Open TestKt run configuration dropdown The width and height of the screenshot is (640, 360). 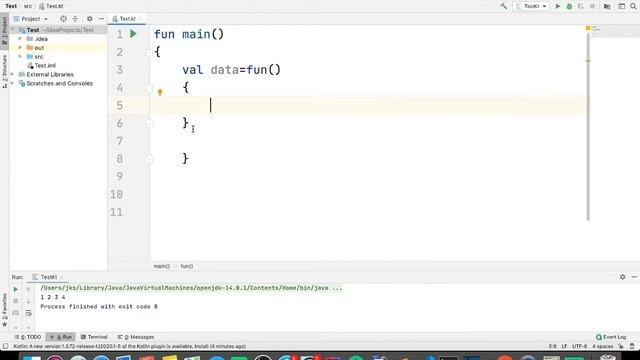[x=531, y=6]
